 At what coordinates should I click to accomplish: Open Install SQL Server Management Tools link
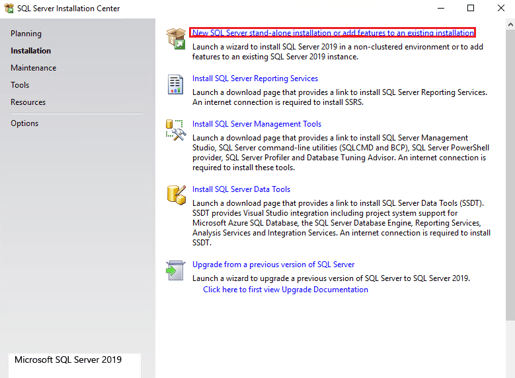tap(257, 124)
